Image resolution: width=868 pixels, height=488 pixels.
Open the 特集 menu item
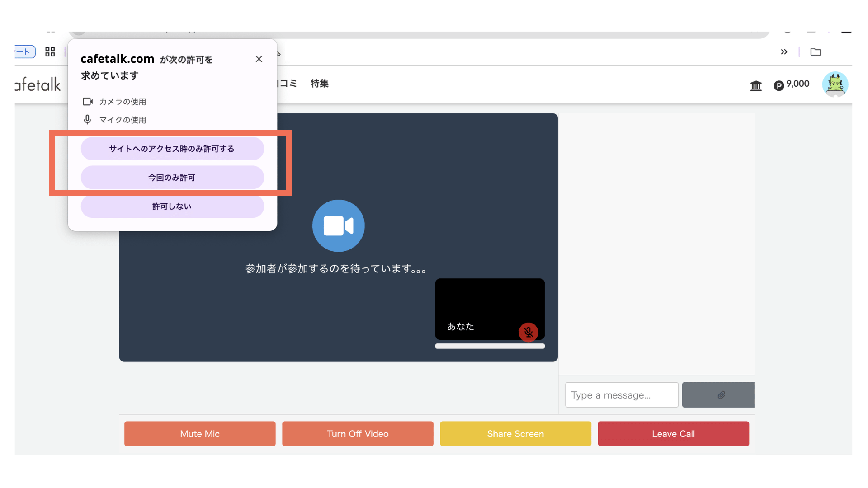(320, 84)
